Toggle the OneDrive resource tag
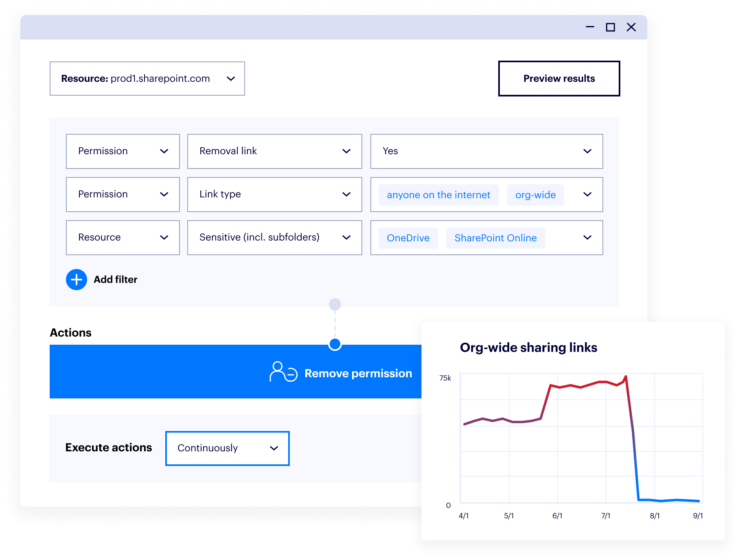The height and width of the screenshot is (560, 740). (x=408, y=238)
